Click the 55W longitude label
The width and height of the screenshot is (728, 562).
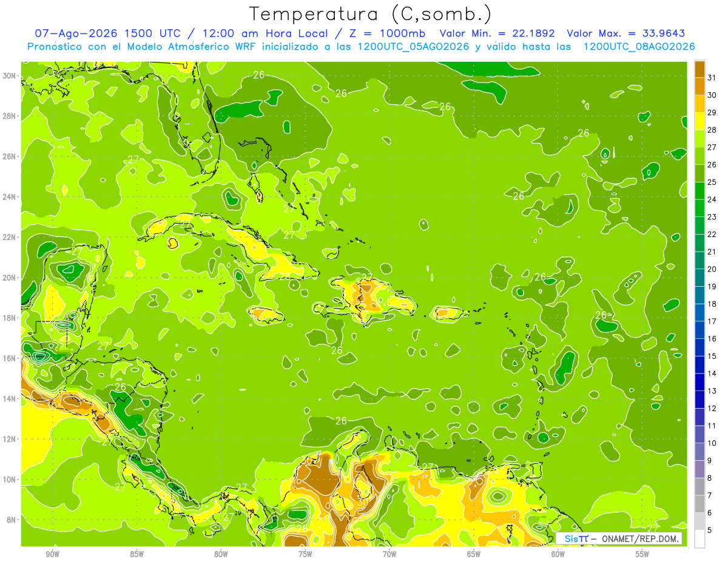tap(642, 554)
